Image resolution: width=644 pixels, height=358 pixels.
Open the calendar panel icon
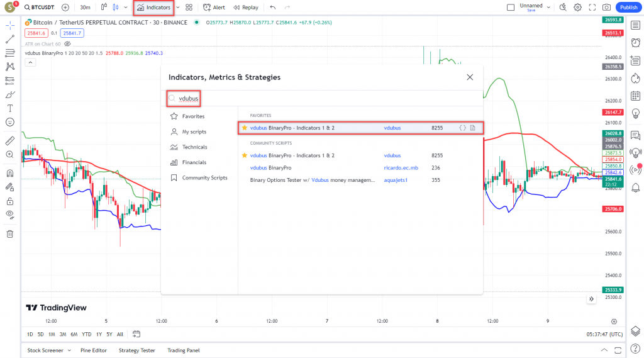click(635, 96)
